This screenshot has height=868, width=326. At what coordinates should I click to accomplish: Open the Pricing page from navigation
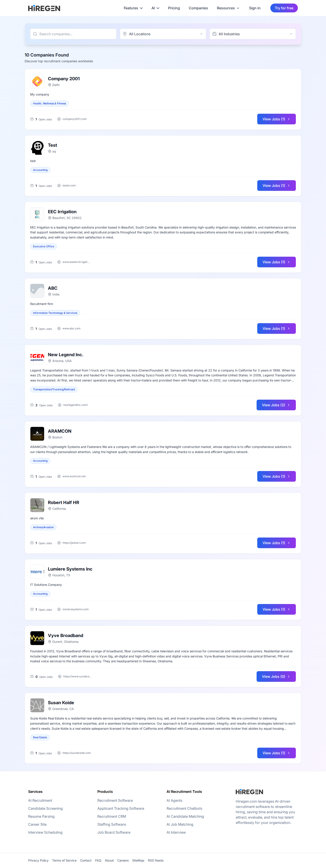coord(174,8)
